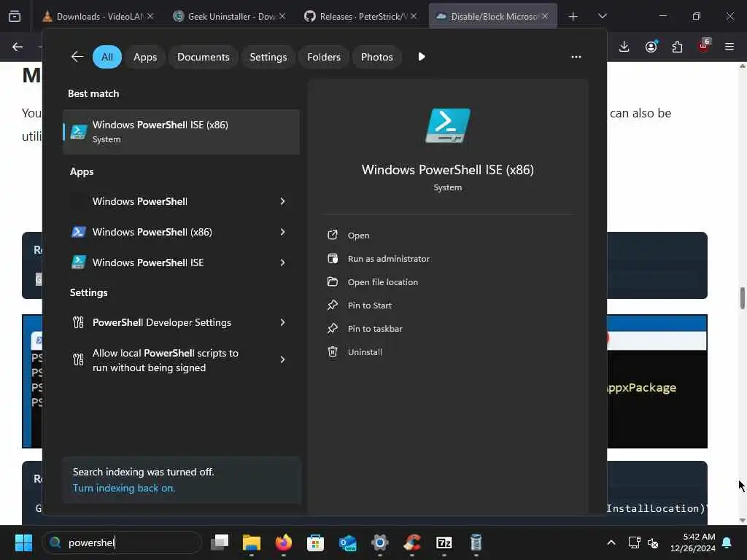747x560 pixels.
Task: Open the list all tabs dropdown
Action: tap(602, 16)
